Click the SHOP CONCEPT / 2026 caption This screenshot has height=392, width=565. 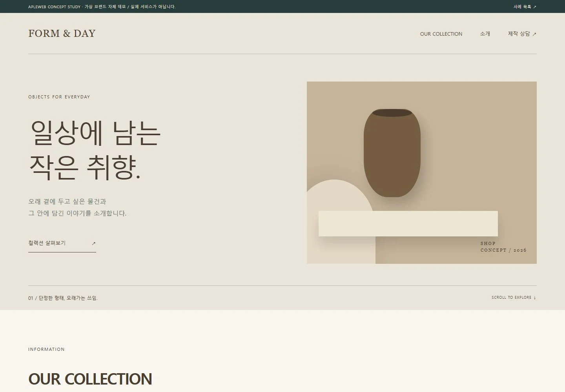pyautogui.click(x=503, y=247)
